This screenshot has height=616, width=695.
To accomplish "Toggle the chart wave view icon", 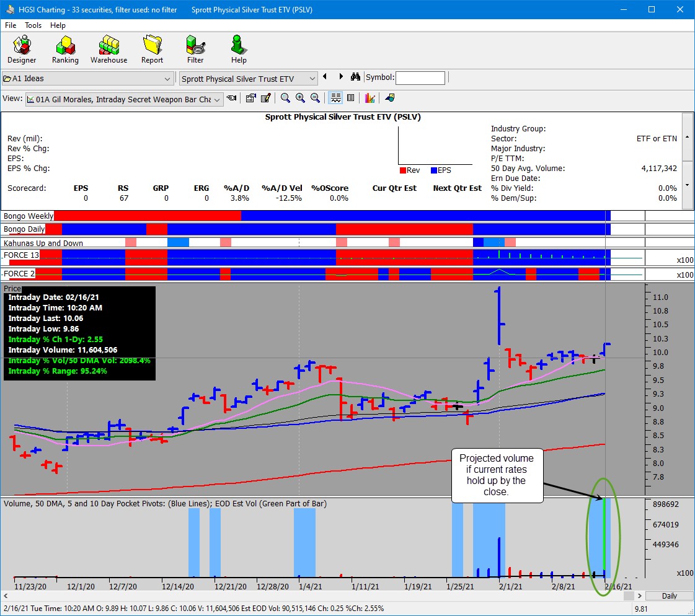I will pyautogui.click(x=335, y=98).
